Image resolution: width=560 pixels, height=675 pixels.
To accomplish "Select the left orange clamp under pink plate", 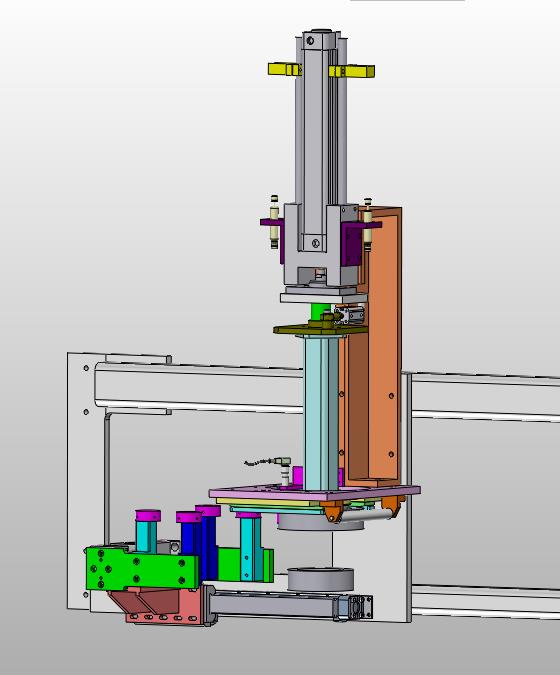I will pyautogui.click(x=333, y=511).
